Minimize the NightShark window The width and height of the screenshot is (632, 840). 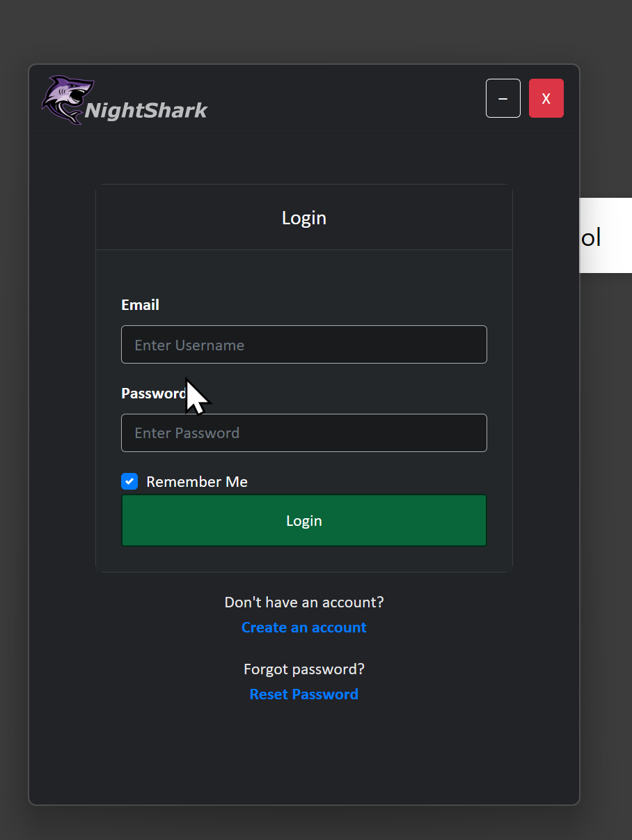(x=503, y=98)
